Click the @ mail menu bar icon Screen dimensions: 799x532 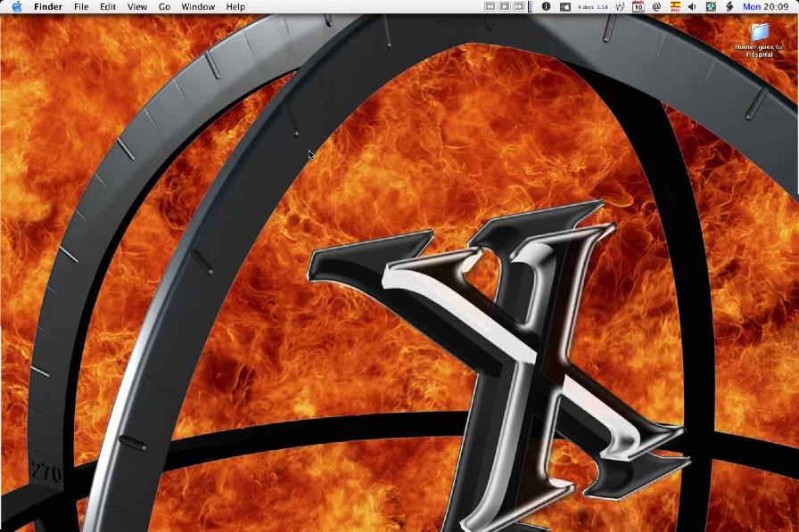coord(657,6)
